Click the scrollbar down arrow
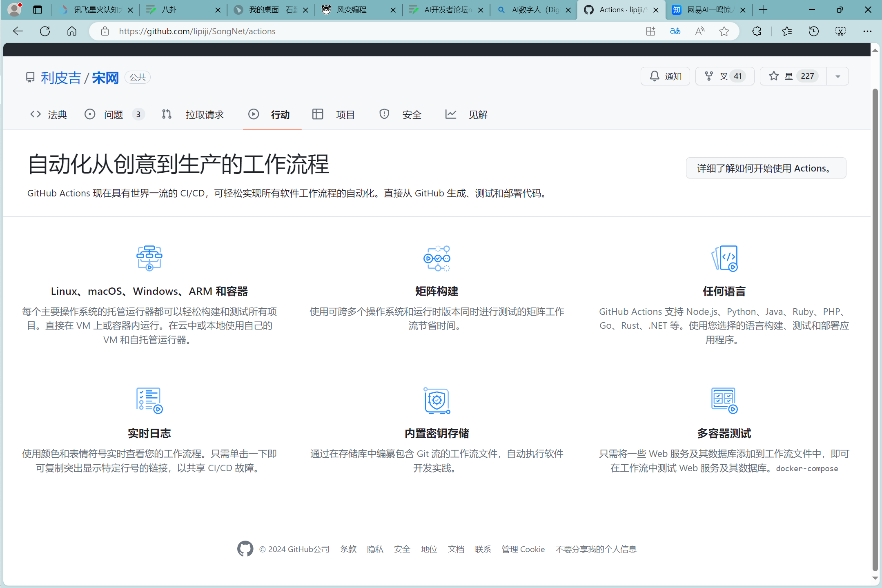Image resolution: width=882 pixels, height=588 pixels. [x=875, y=578]
